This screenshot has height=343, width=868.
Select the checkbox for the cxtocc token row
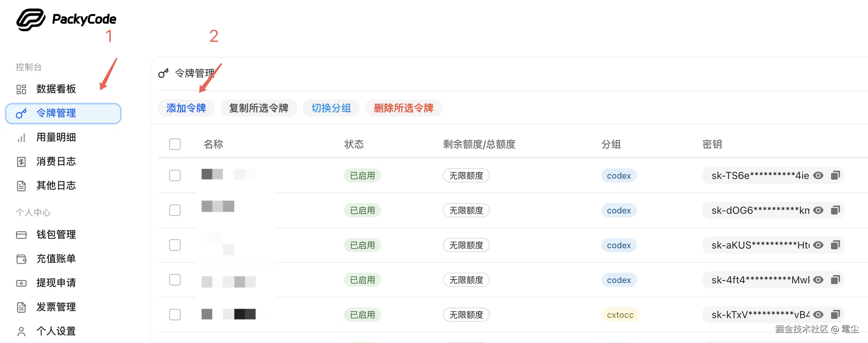175,315
